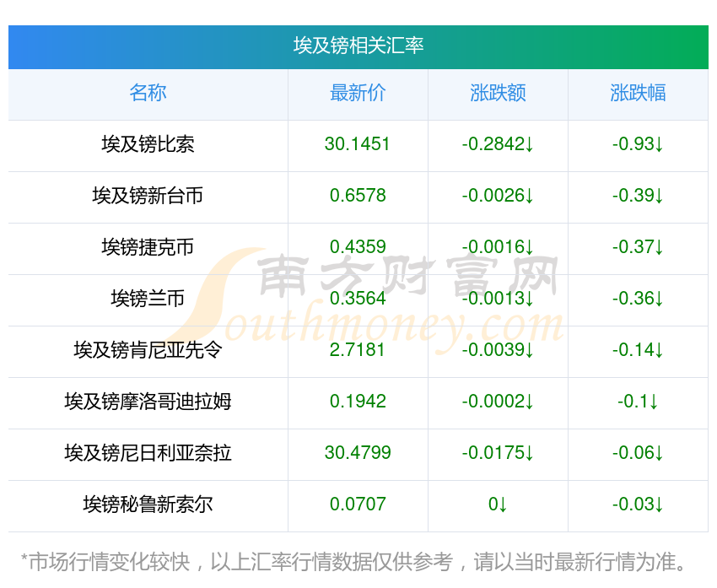Image resolution: width=717 pixels, height=588 pixels.
Task: Click the -0.0039 change for 肯尼亚先令
Action: point(498,350)
